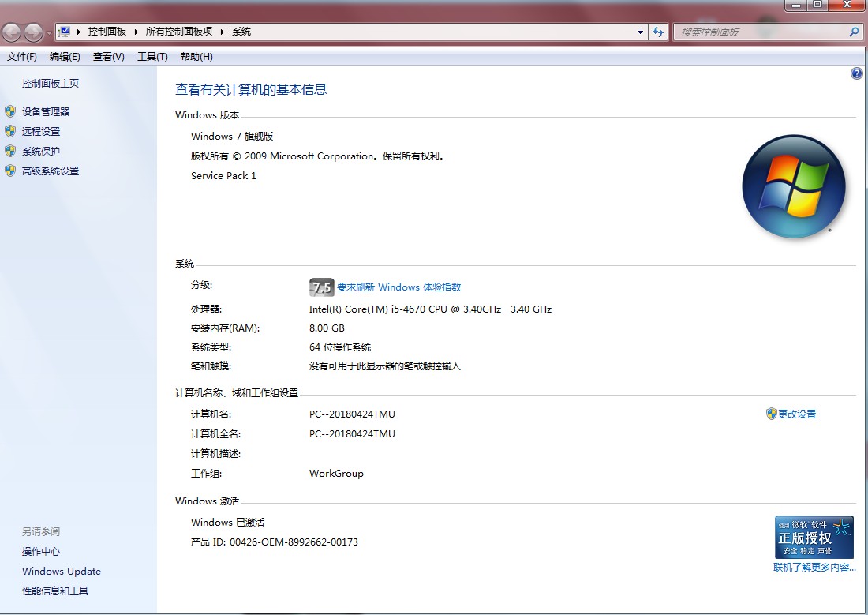
Task: Open the 工具(T) menu
Action: [x=152, y=56]
